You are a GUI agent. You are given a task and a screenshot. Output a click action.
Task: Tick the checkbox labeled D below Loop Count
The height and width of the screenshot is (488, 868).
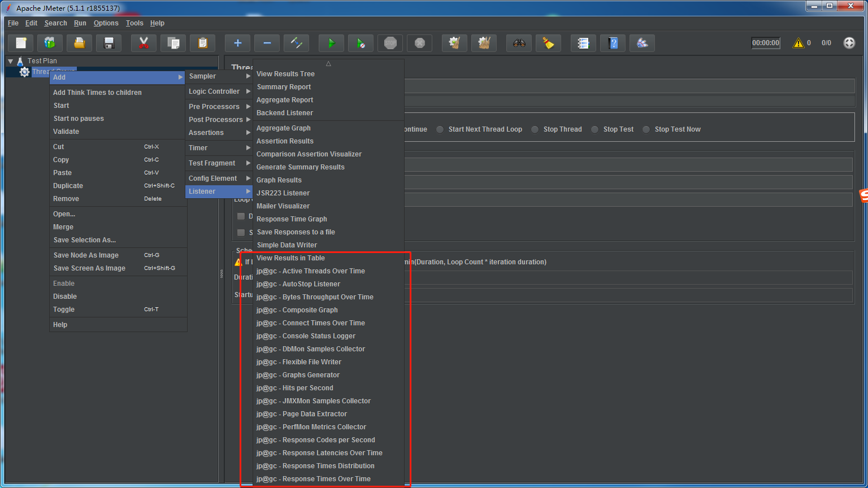pos(241,216)
